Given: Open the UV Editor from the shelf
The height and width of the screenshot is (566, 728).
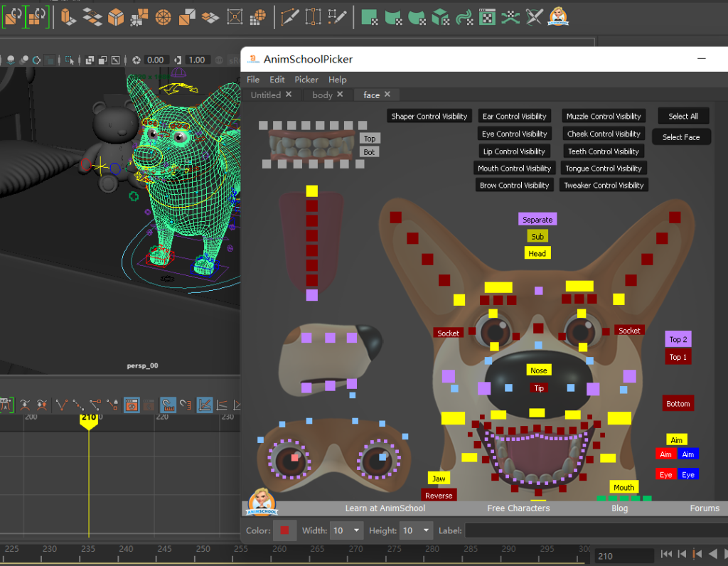Looking at the screenshot, I should pos(487,17).
